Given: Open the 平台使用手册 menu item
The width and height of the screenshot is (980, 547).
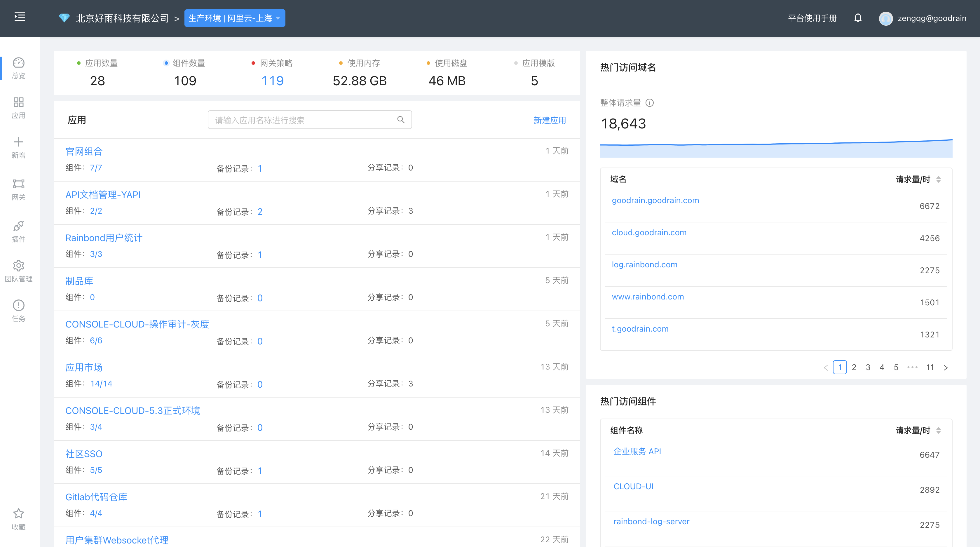Looking at the screenshot, I should coord(812,18).
